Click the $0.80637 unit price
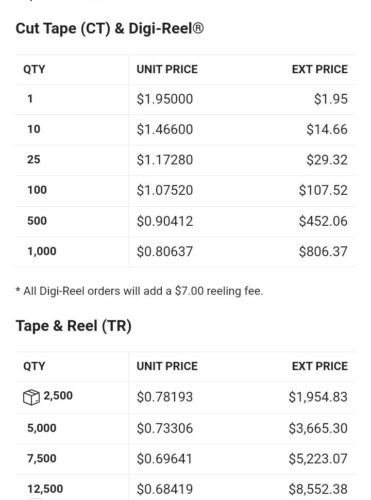The width and height of the screenshot is (371, 500). tap(165, 251)
